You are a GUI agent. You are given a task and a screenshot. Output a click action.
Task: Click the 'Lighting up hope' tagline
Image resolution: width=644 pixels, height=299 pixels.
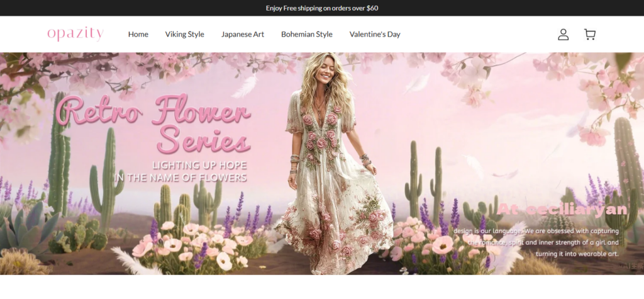(x=181, y=171)
